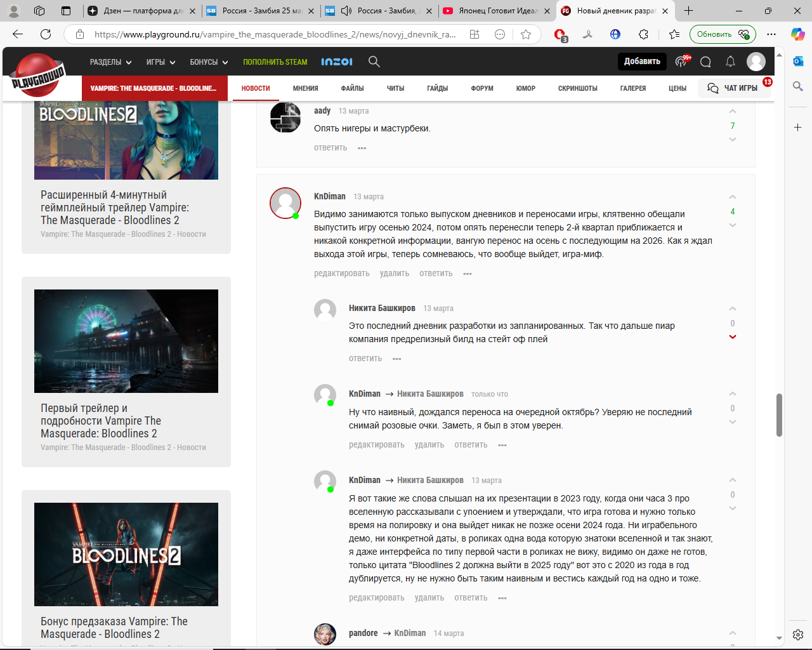
Task: Downvote Никита Башкиров's comment with red arrow
Action: [x=733, y=337]
